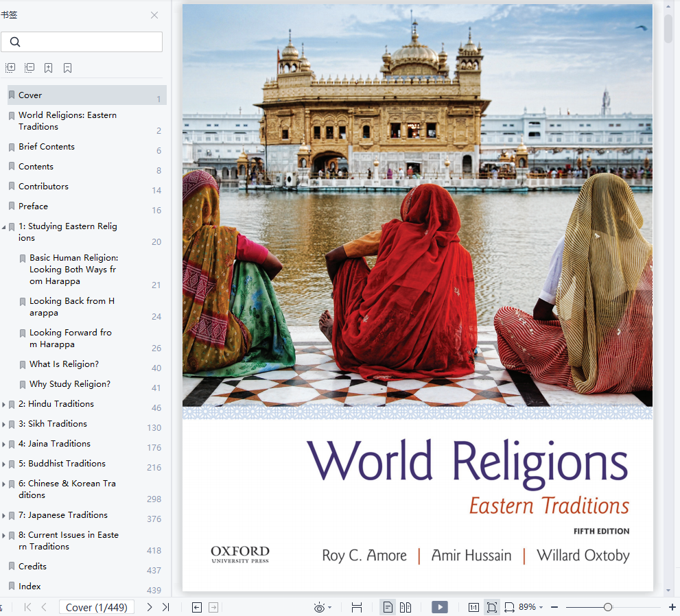
Task: Expand the '2: Hindu Traditions' bookmark
Action: tap(4, 405)
